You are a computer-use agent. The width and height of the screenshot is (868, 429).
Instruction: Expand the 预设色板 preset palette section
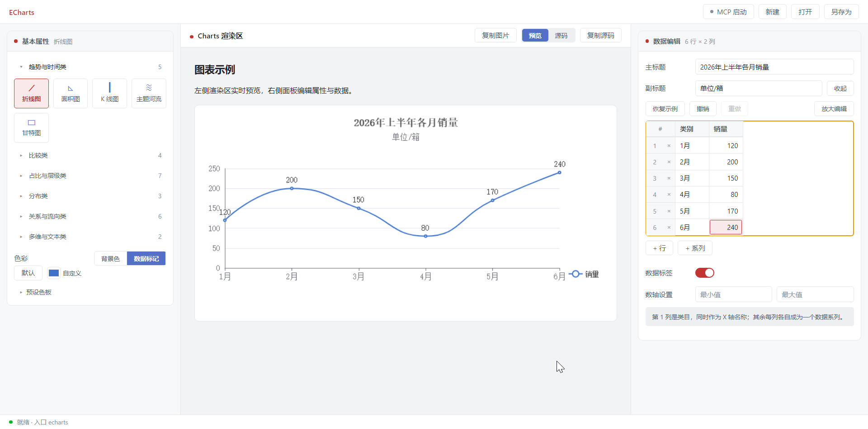pos(36,292)
